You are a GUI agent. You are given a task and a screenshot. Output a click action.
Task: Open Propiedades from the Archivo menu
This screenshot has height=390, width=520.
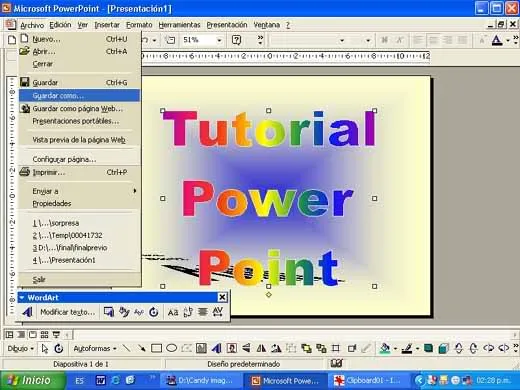[x=79, y=203]
